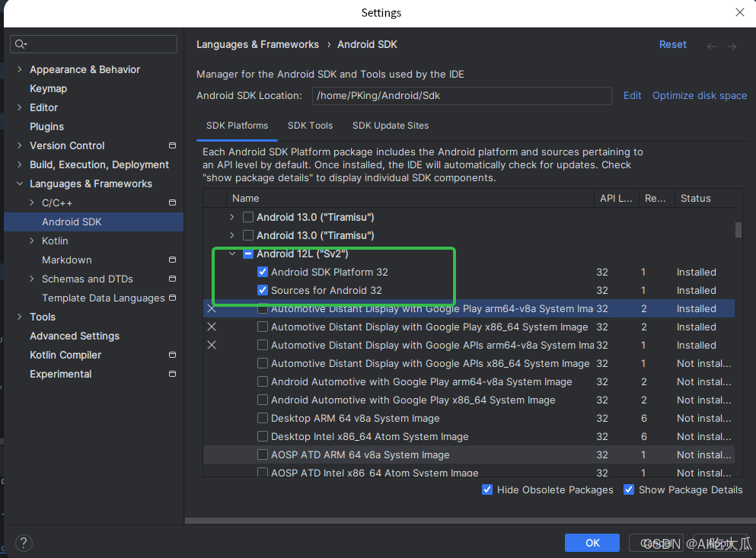Screen dimensions: 756x558
Task: Click the settings page icon next to Experimental
Action: pos(172,374)
